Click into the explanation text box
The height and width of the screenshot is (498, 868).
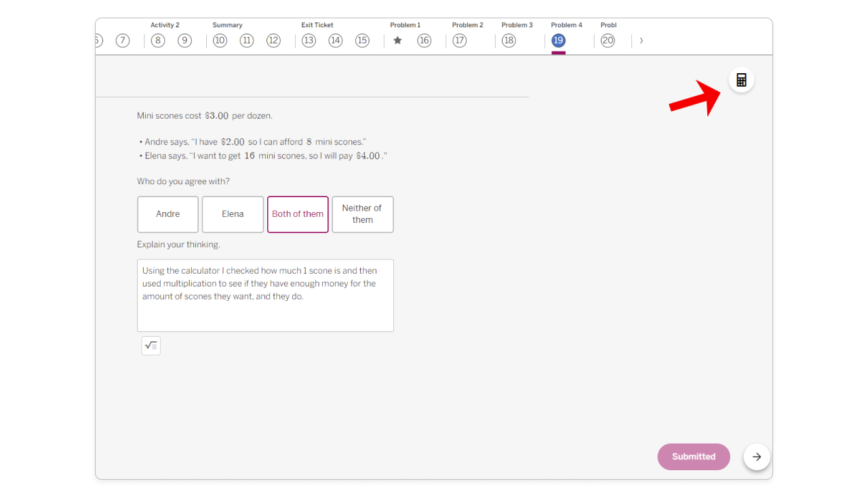tap(265, 295)
